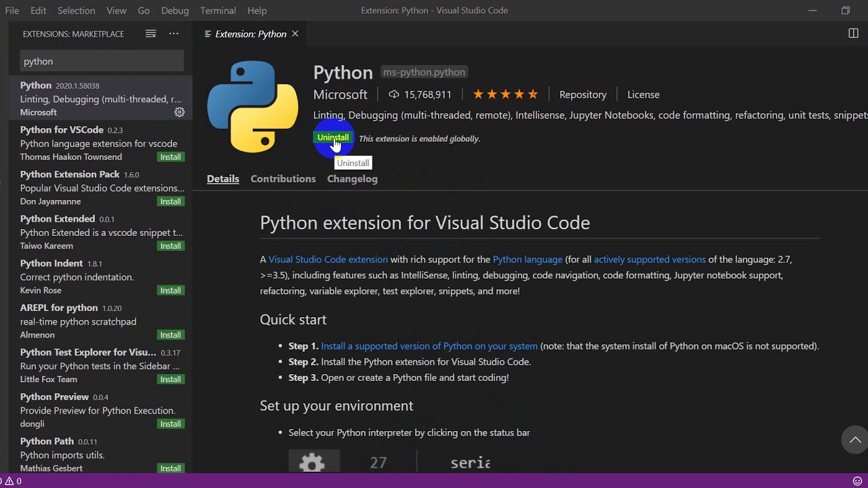Close the Extension: Python tab
Screen dimensions: 868x488
click(295, 34)
